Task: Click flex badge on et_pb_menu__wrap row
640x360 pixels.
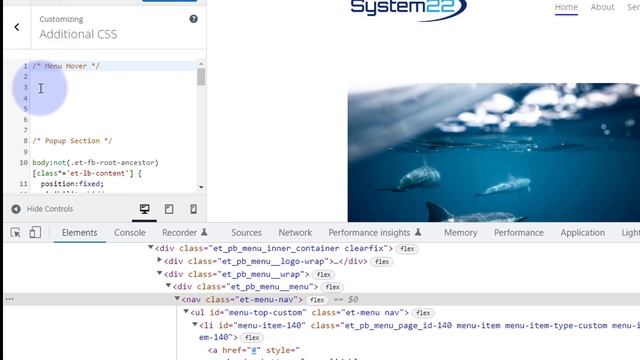Action: tap(324, 275)
